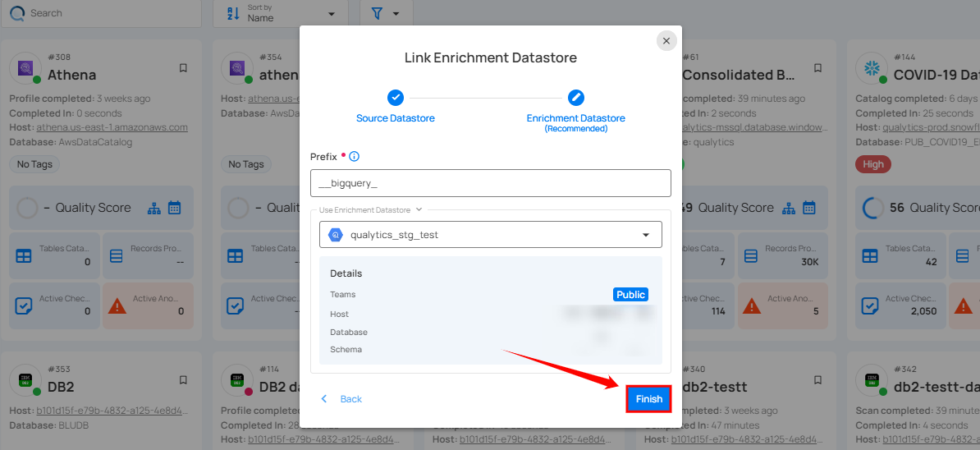Viewport: 980px width, 450px height.
Task: Click the Athena Active Checks icon
Action: pos(24,305)
